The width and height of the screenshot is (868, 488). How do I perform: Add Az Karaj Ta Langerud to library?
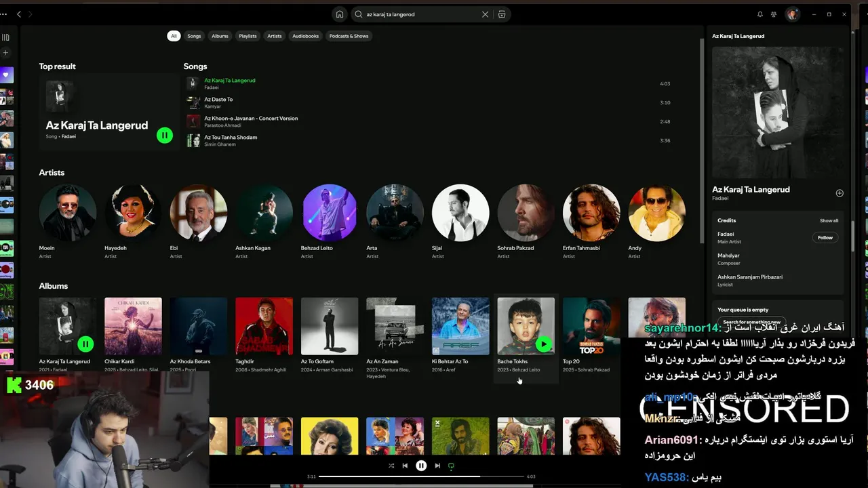[x=840, y=193]
